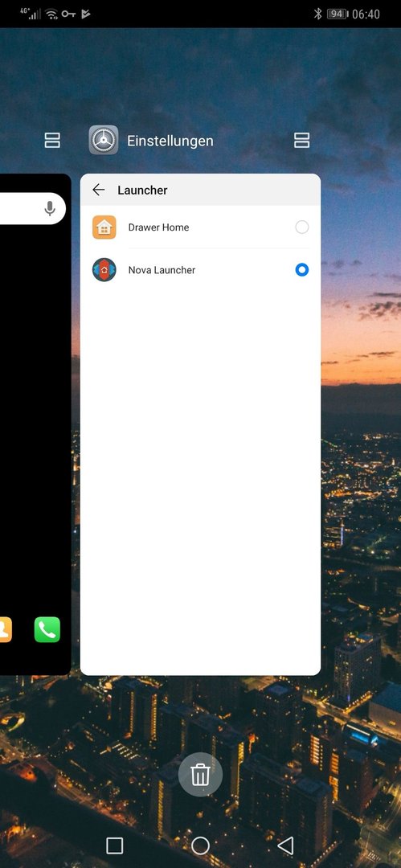Viewport: 401px width, 868px height.
Task: Tap the Nova Launcher app icon
Action: point(104,269)
